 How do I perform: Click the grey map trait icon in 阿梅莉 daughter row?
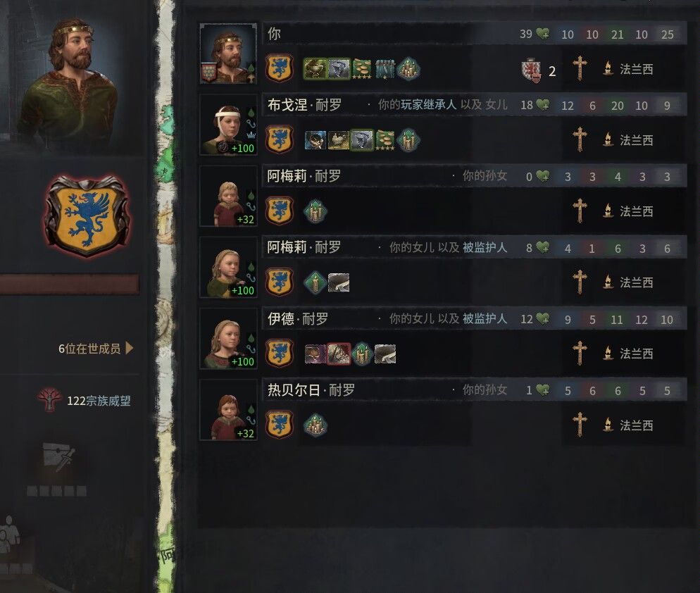339,282
